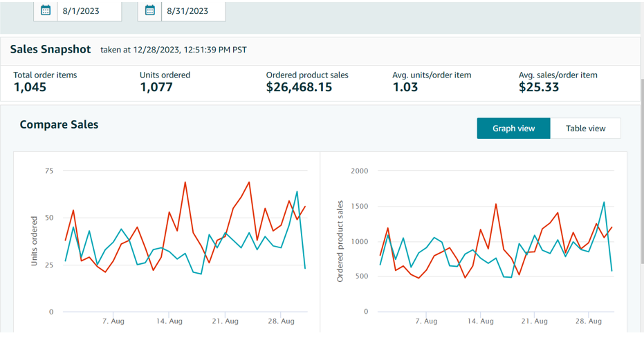The height and width of the screenshot is (340, 644).
Task: Click the 8/31/2023 end date field
Action: tap(192, 11)
